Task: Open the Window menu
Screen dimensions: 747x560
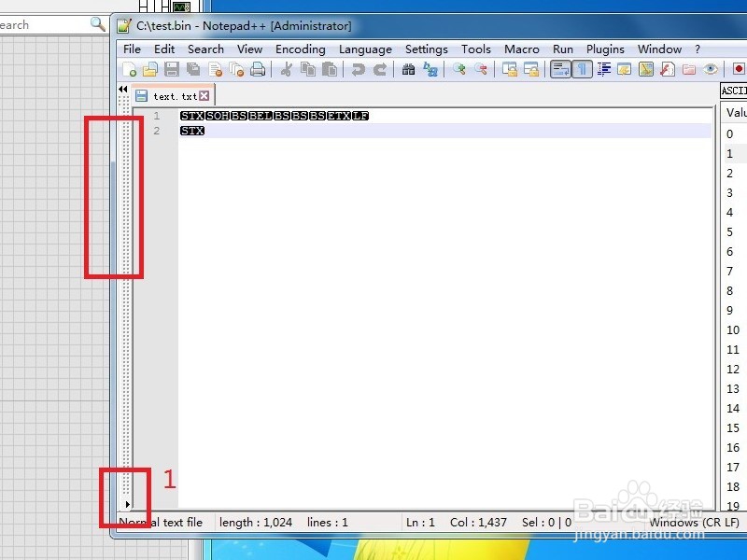Action: [x=659, y=49]
